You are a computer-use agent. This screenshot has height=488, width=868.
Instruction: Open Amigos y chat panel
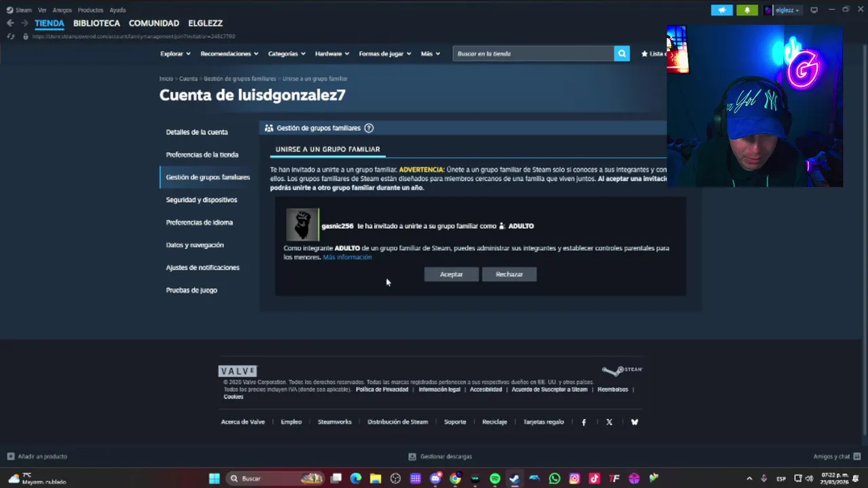837,456
